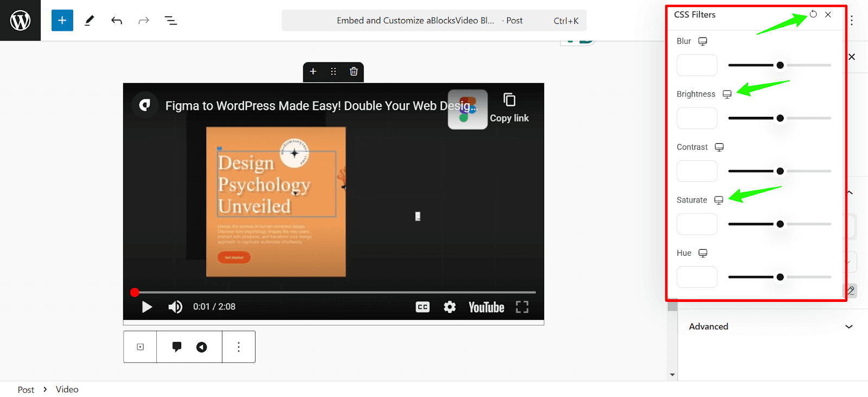Click the Contrast value input field
868x397 pixels.
point(697,171)
